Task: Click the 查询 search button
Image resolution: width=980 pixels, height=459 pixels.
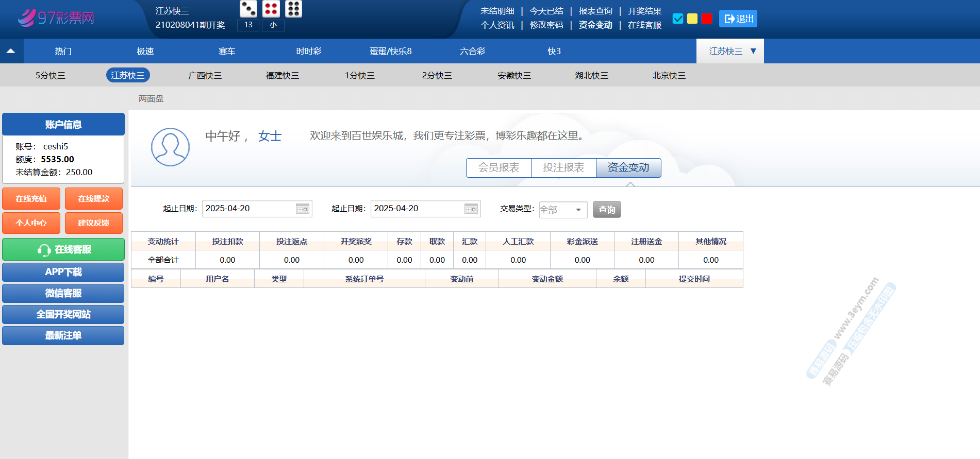Action: [x=607, y=210]
